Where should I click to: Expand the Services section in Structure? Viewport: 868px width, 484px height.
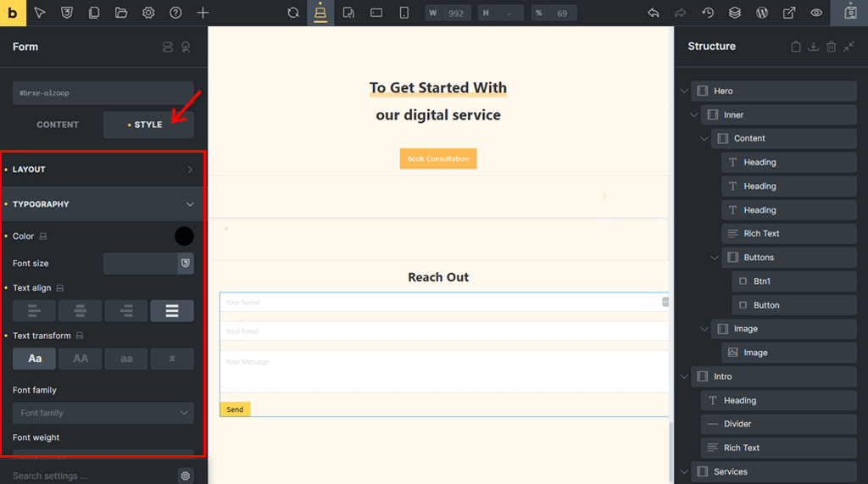point(684,472)
